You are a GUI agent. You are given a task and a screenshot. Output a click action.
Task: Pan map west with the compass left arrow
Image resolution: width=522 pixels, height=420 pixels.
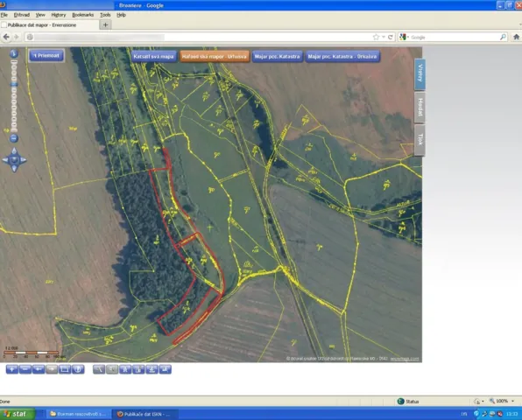pyautogui.click(x=5, y=160)
